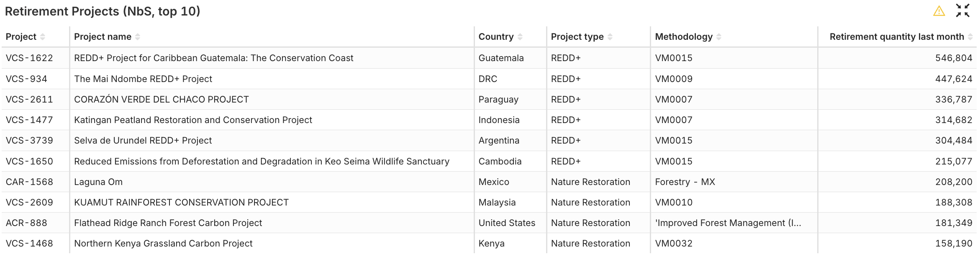Sort by the Project column sort icon

tap(43, 37)
